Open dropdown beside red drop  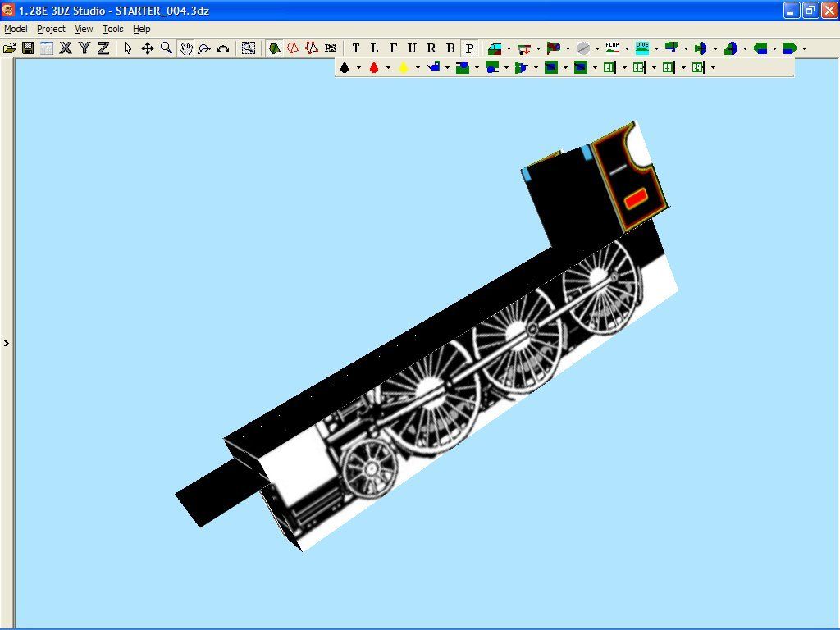coord(388,67)
